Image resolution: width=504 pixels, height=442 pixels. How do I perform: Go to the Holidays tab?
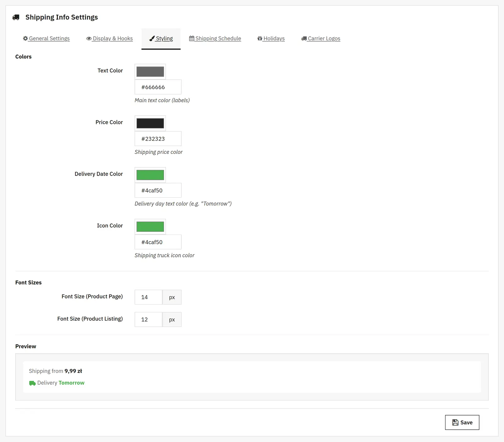[271, 38]
